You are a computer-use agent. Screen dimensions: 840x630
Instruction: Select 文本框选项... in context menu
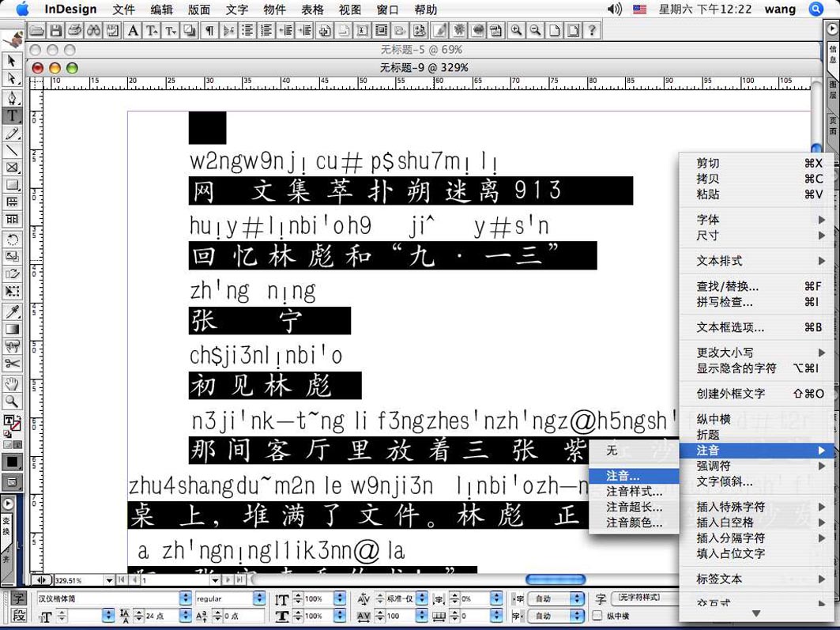[730, 327]
